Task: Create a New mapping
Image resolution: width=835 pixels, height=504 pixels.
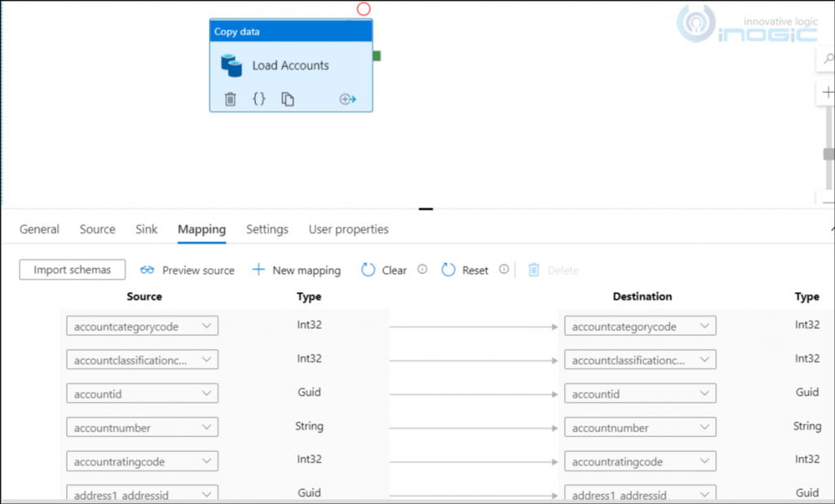Action: tap(296, 270)
